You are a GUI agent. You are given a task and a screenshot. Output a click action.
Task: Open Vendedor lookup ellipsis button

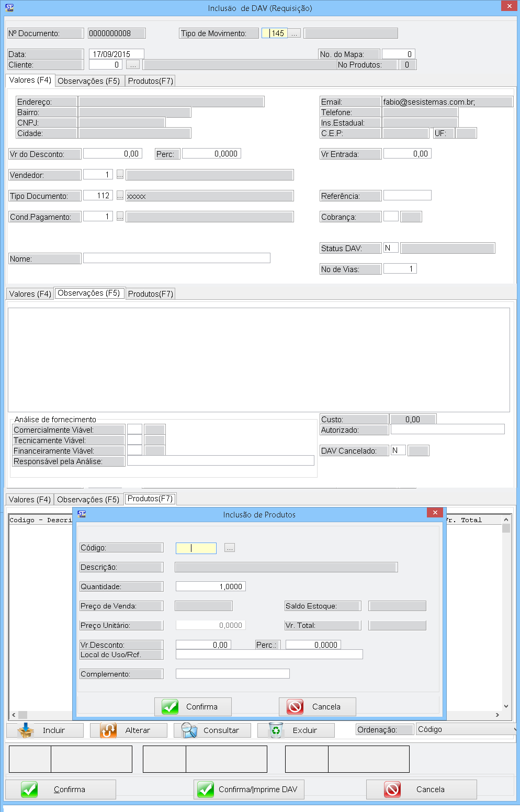120,175
